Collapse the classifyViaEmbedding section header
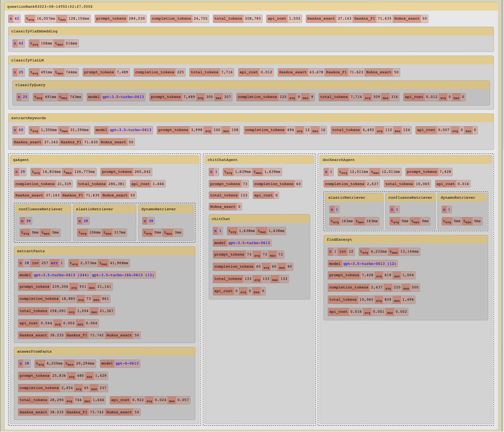 point(34,31)
